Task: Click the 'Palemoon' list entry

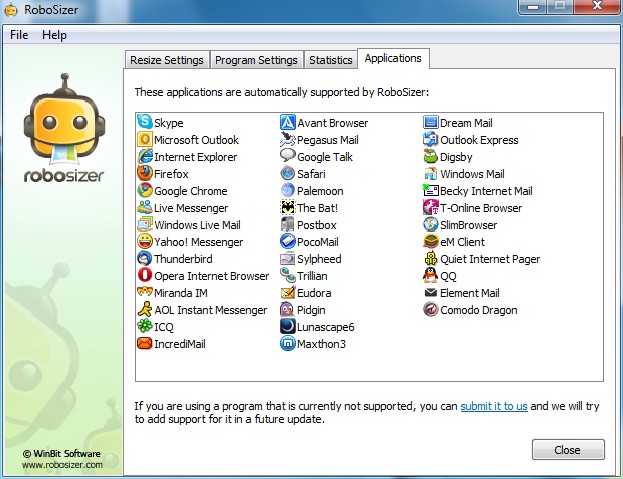Action: point(312,191)
